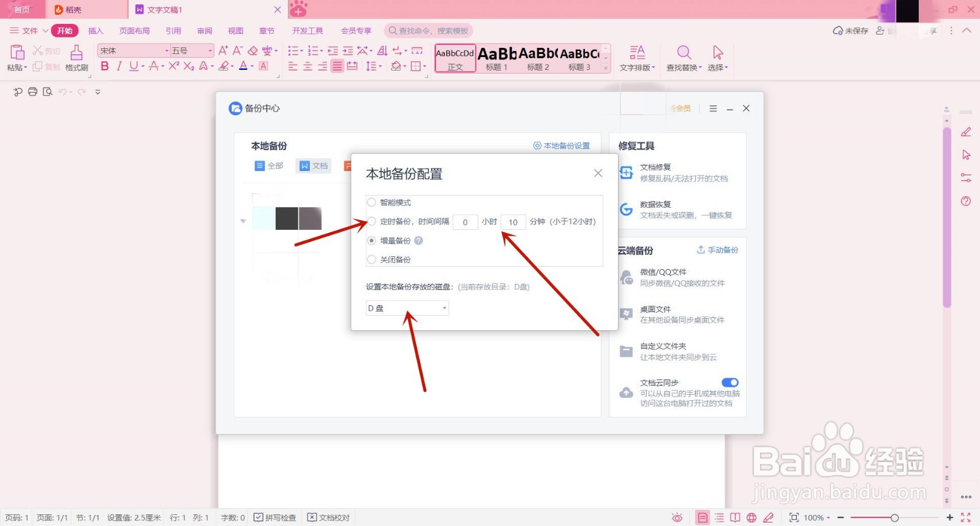Click the font color A icon

tap(243, 66)
